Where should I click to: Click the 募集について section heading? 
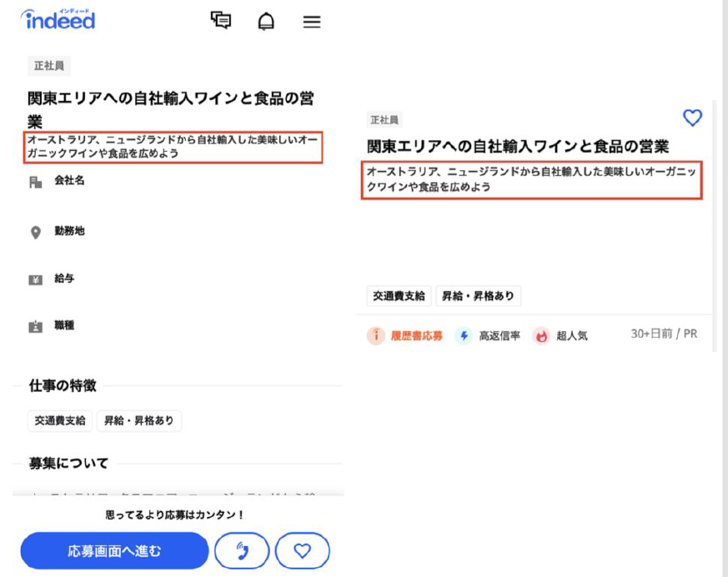tap(68, 463)
